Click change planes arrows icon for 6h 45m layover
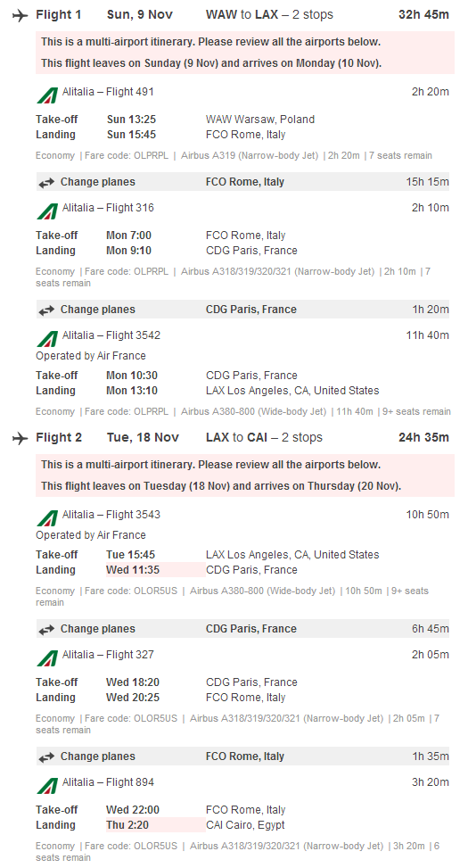The width and height of the screenshot is (468, 868). pyautogui.click(x=46, y=629)
